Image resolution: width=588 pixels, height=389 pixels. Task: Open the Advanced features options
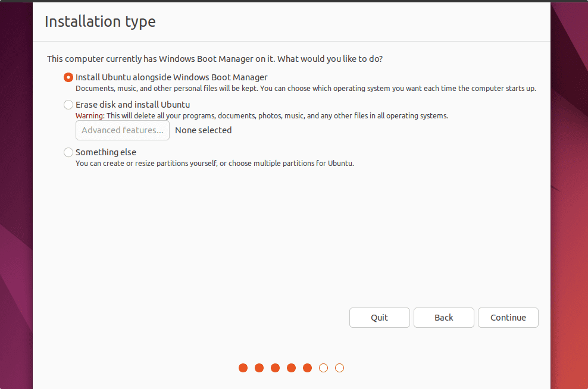tap(123, 130)
